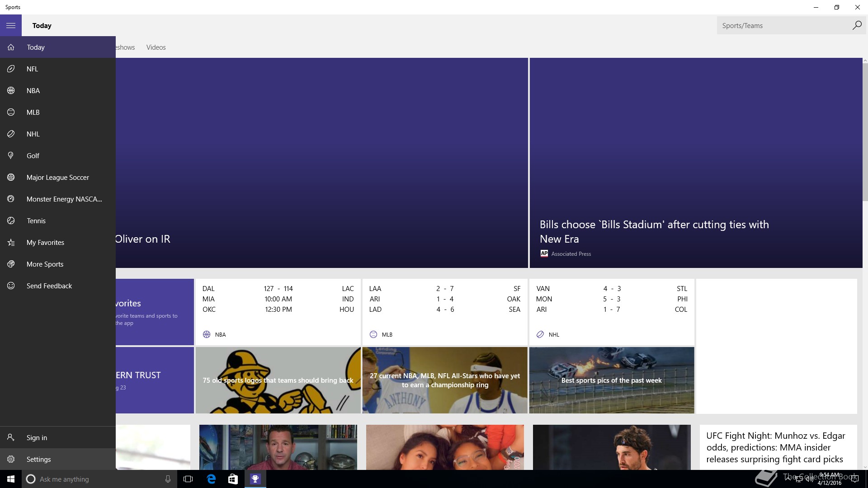Click the MLB baseball icon

(11, 112)
